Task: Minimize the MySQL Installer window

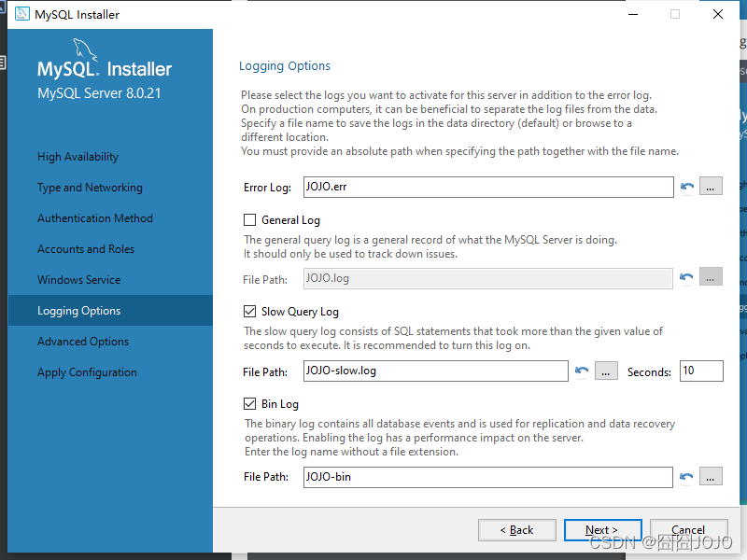Action: tap(633, 14)
